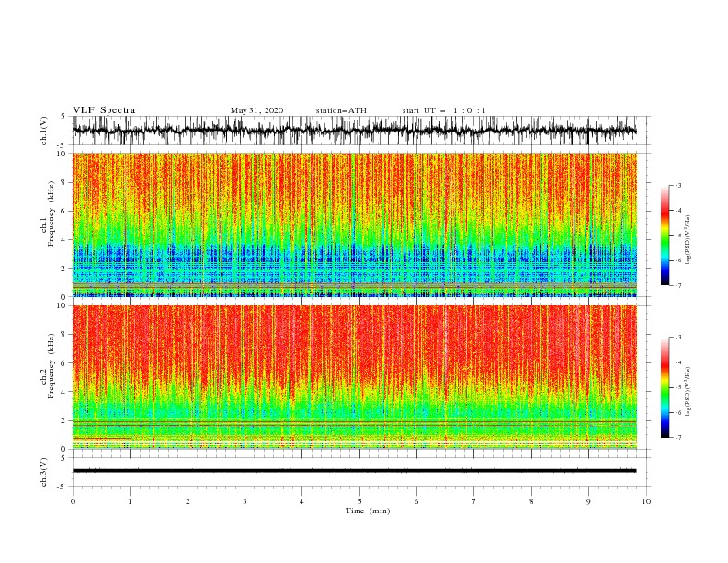This screenshot has width=728, height=563.
Task: Click the '8' kHz tick on ch.1 axis
Action: [64, 182]
